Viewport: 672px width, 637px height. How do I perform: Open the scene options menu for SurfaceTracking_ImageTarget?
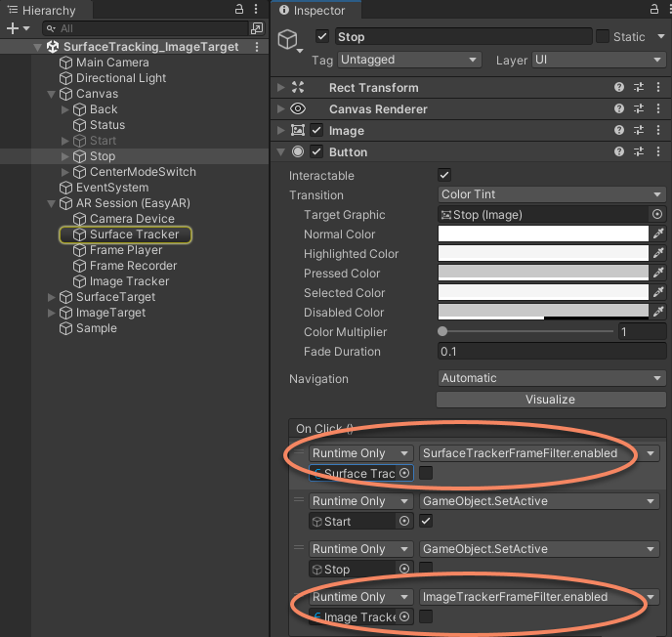tap(257, 47)
